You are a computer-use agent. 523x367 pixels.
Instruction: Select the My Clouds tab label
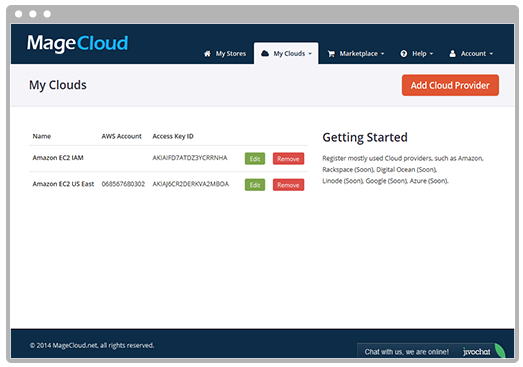[x=289, y=54]
